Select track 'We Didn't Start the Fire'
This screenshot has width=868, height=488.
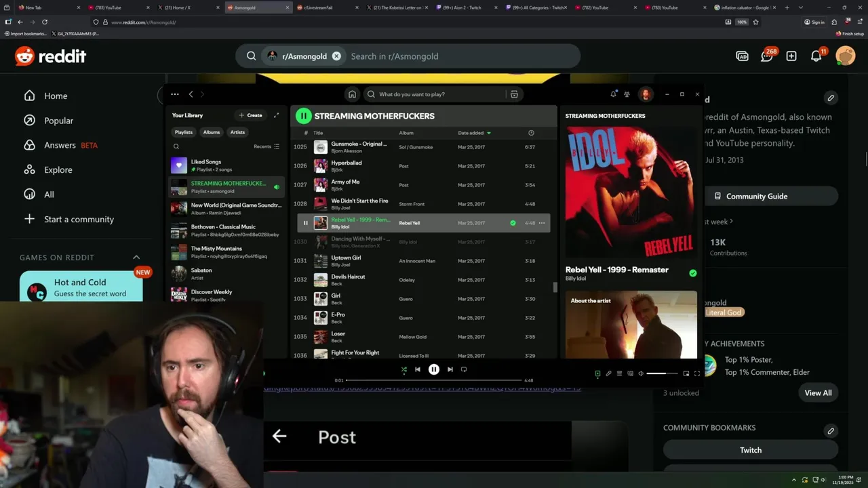click(x=424, y=204)
